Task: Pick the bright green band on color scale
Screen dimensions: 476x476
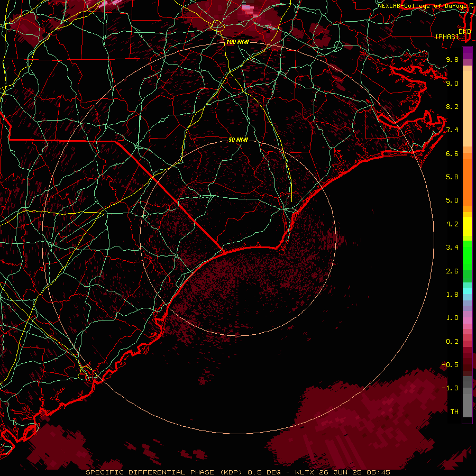Action: pyautogui.click(x=467, y=255)
